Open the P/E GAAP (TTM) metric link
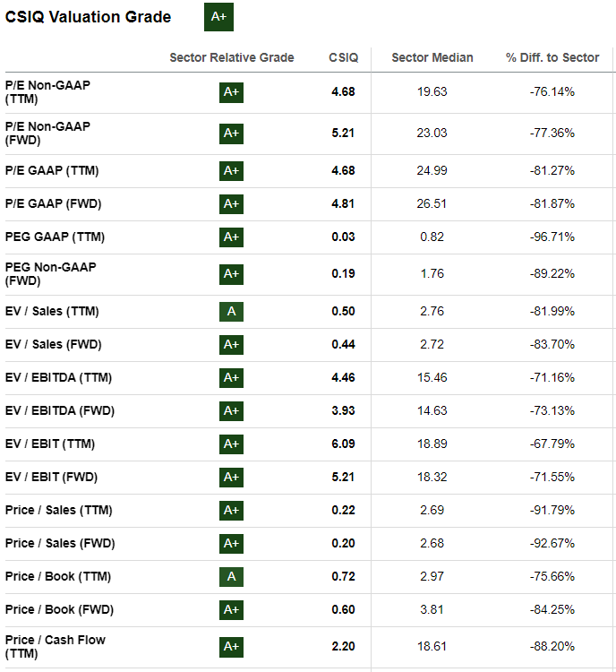The height and width of the screenshot is (672, 616). pos(52,170)
